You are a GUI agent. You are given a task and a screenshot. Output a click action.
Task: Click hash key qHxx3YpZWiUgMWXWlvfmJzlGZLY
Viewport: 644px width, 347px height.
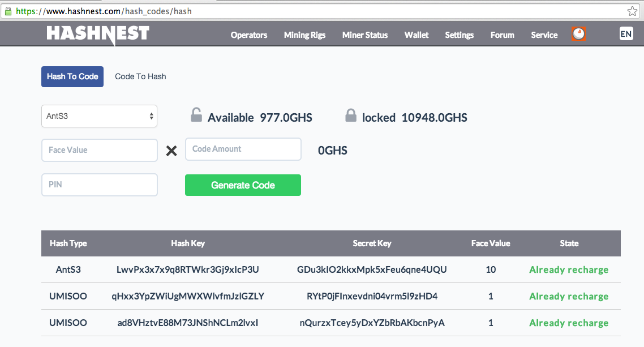(188, 297)
